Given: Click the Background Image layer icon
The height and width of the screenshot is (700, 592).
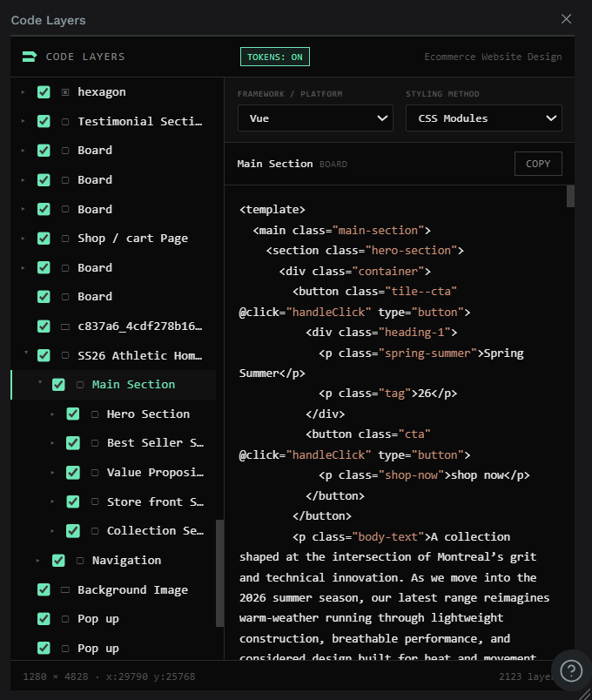Looking at the screenshot, I should coord(65,589).
